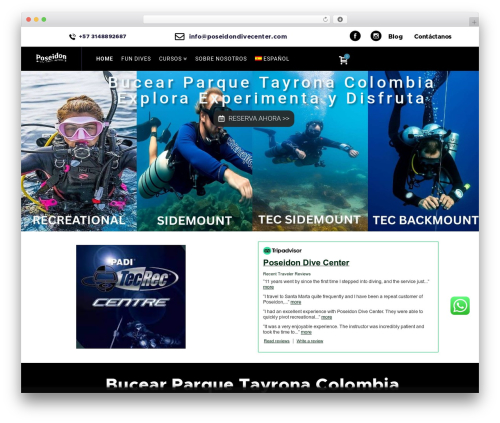Viewport: 500px width, 423px height.
Task: Open the Instagram profile icon
Action: tap(376, 36)
